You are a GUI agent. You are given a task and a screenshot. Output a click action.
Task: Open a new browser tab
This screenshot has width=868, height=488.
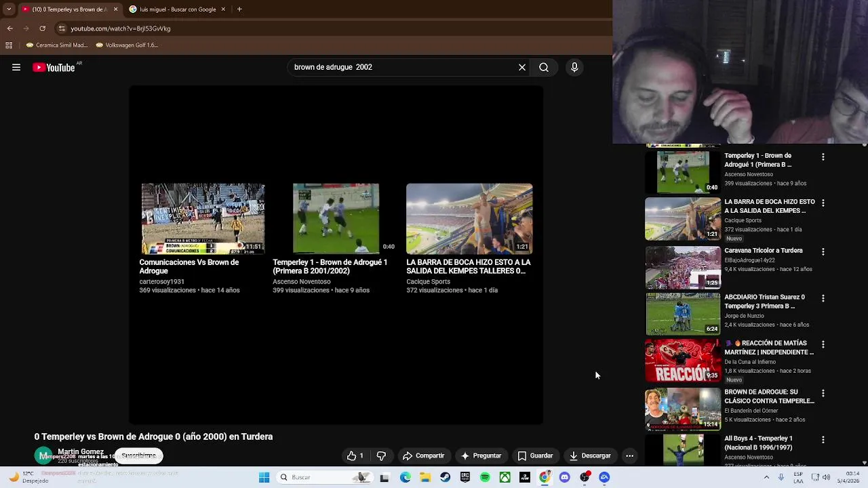pyautogui.click(x=239, y=9)
